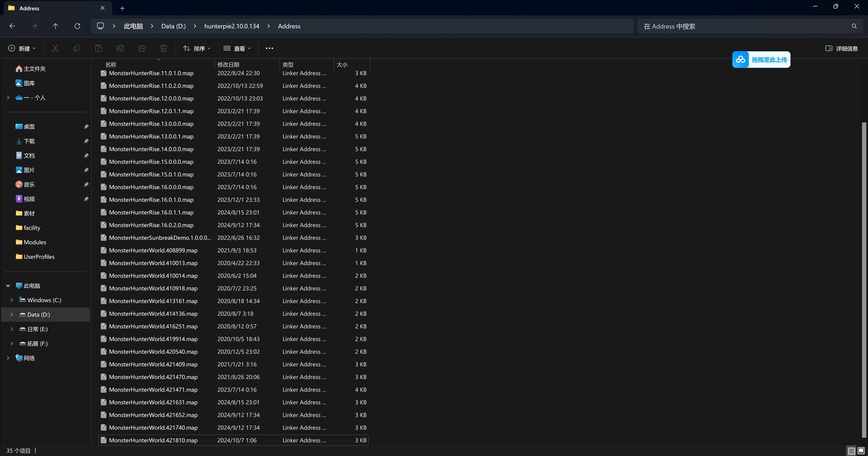
Task: Open the See more (…) menu
Action: [270, 48]
